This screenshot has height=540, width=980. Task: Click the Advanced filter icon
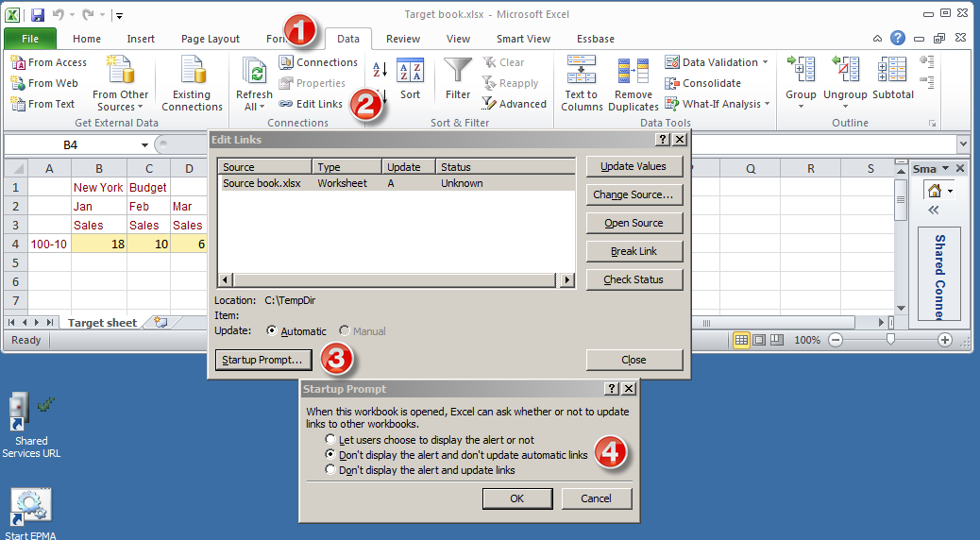489,104
